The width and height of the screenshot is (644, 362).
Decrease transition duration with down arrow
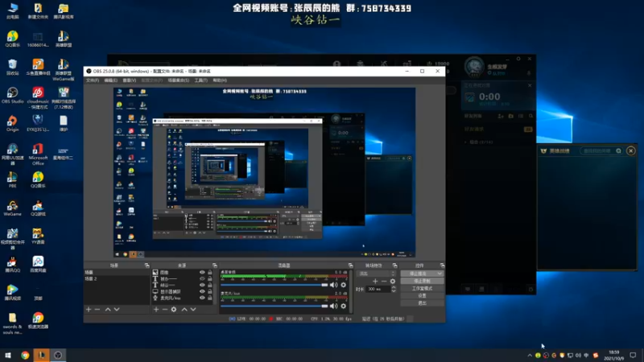[394, 291]
